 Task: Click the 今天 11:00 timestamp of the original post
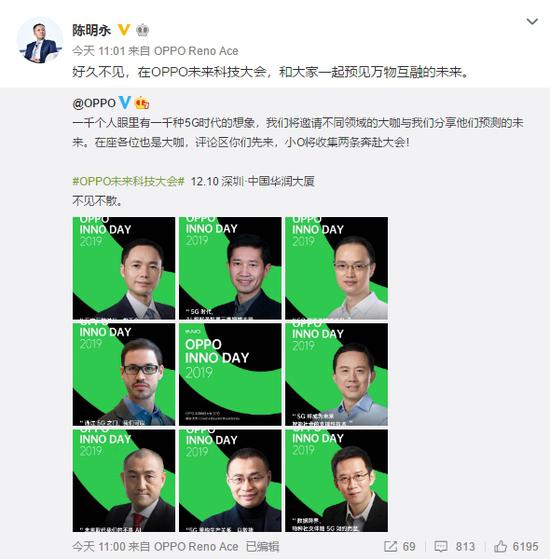point(99,546)
